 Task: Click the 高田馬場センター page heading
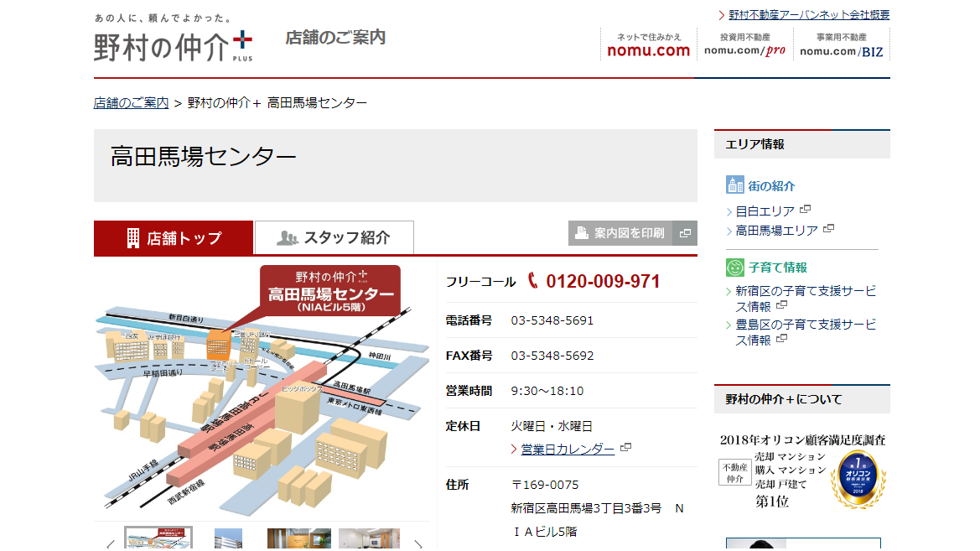(203, 156)
